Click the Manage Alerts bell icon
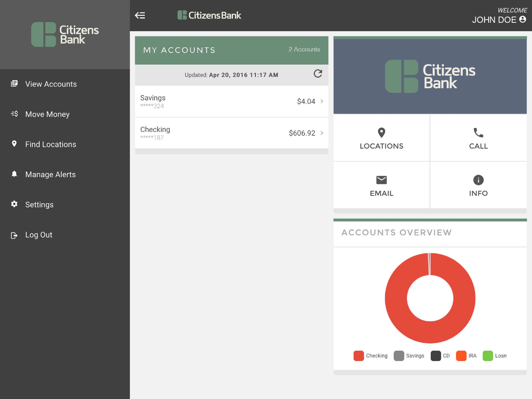Viewport: 532px width, 399px height. (14, 174)
